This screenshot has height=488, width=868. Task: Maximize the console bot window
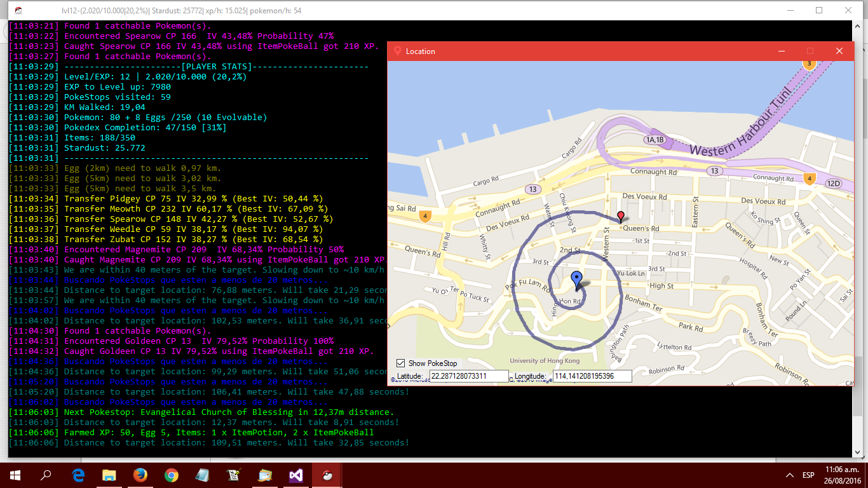pos(819,10)
